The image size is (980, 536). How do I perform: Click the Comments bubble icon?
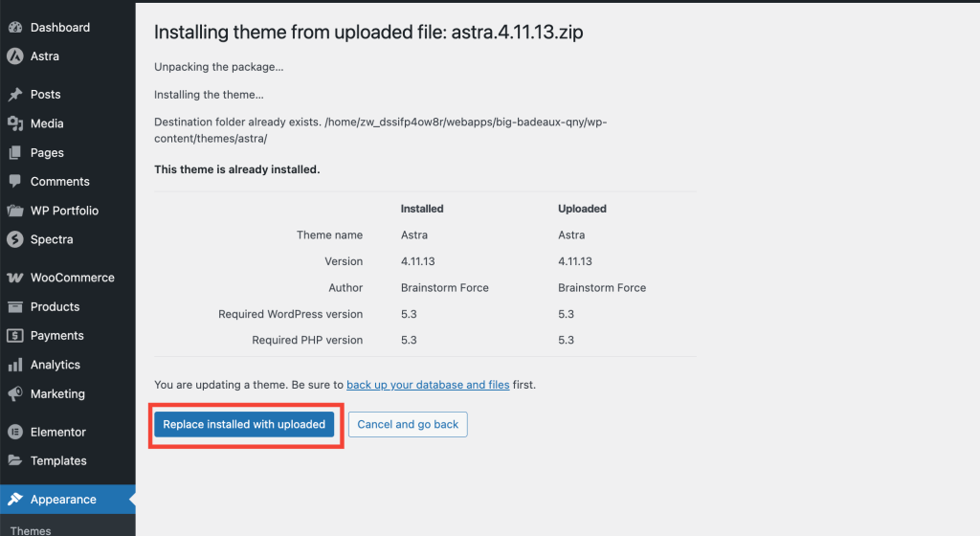(15, 181)
